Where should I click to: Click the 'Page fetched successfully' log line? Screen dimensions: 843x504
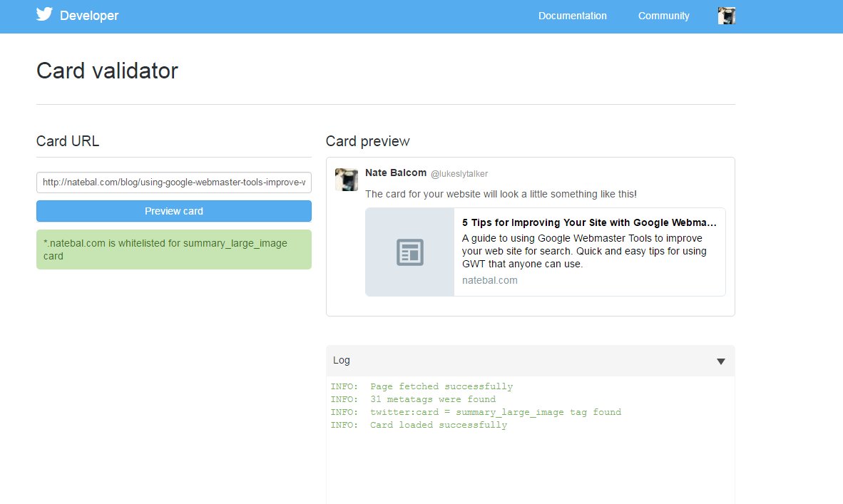pyautogui.click(x=421, y=386)
